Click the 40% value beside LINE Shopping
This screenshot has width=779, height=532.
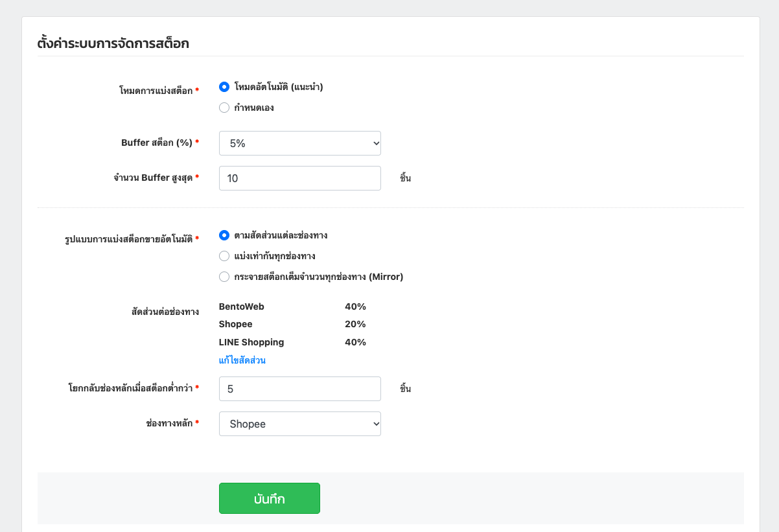coord(355,342)
